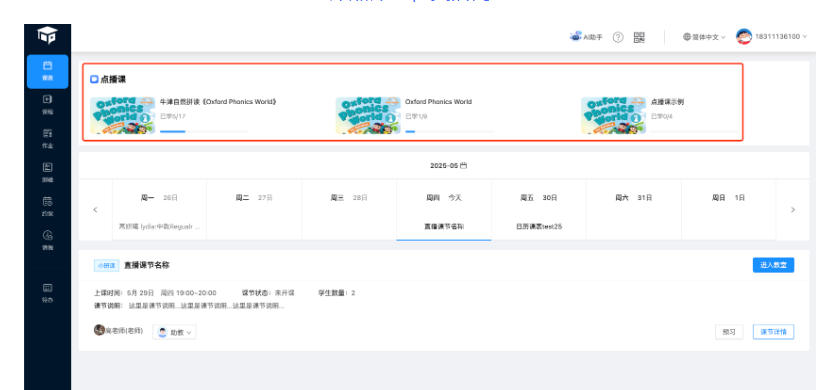The image size is (816, 390).
Task: Open the language dropdown 简体中文
Action: (704, 37)
